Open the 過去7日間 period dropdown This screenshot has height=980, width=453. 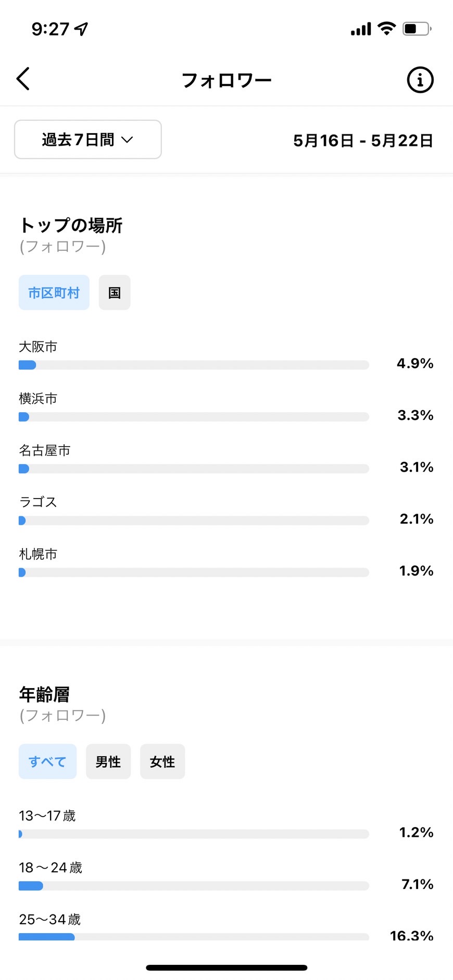pyautogui.click(x=87, y=139)
